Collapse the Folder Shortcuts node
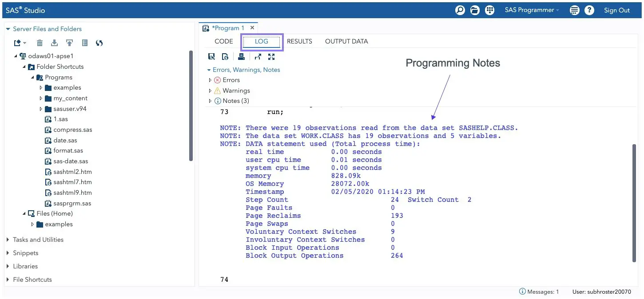644x299 pixels. tap(24, 67)
